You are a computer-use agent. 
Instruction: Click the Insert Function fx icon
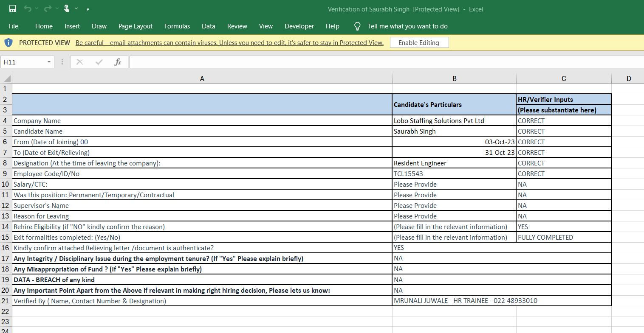point(118,62)
